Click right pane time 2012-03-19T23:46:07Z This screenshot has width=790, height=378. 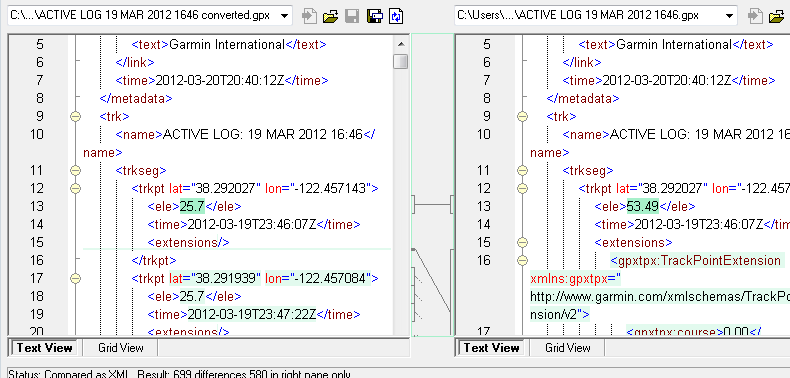[x=699, y=224]
